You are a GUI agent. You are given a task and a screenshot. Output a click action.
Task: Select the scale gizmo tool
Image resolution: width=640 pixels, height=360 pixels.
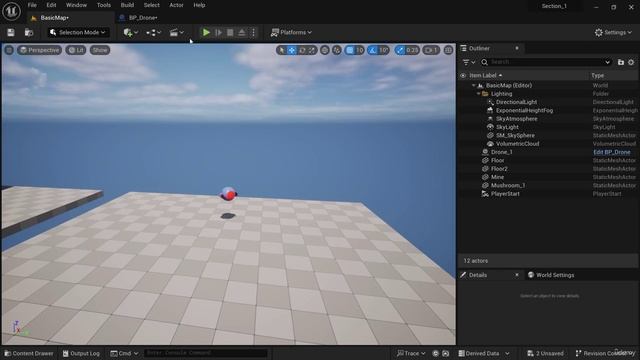[x=312, y=50]
